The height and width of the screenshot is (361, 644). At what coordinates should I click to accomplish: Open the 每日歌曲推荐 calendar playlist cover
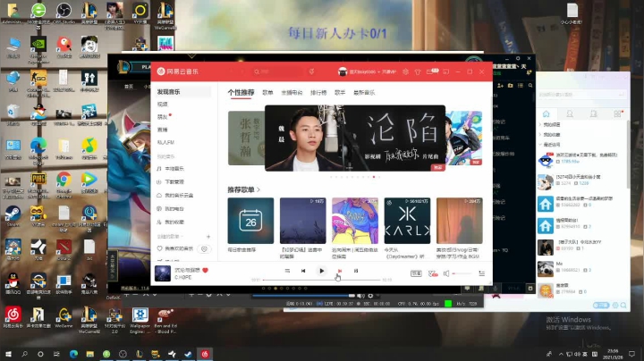pos(250,221)
